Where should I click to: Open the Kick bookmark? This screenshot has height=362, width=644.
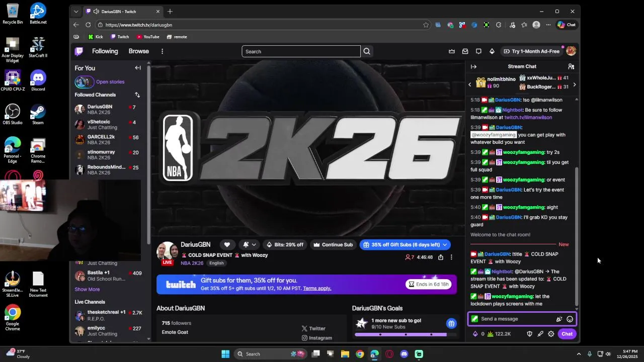[x=95, y=37]
